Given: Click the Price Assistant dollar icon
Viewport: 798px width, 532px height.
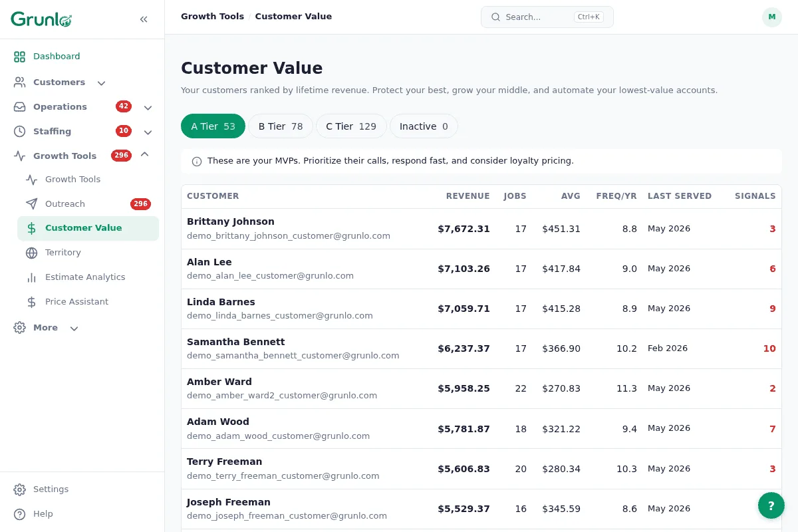Looking at the screenshot, I should [31, 302].
